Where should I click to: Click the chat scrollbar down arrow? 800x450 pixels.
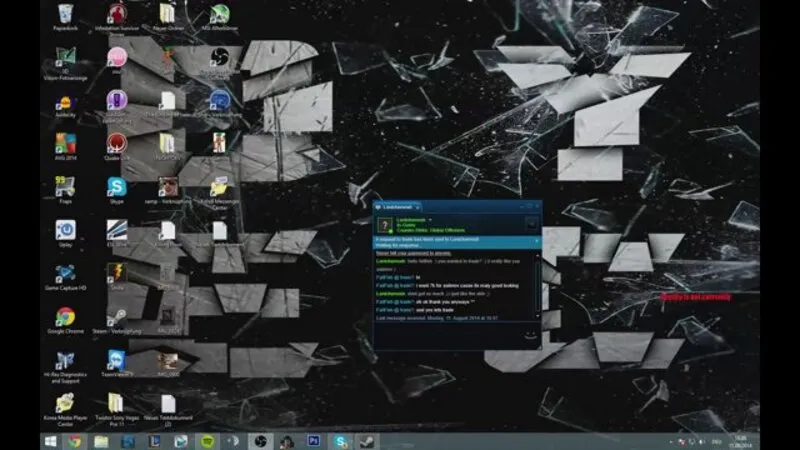coord(537,316)
